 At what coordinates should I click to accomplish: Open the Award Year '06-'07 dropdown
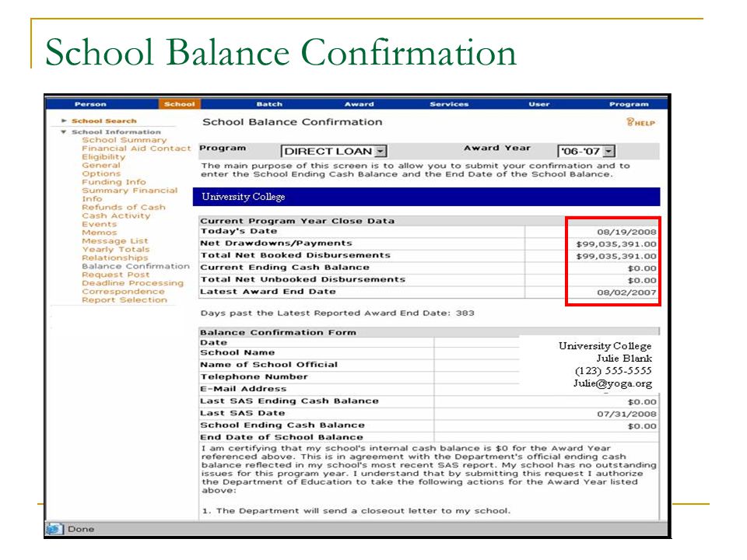coord(587,152)
